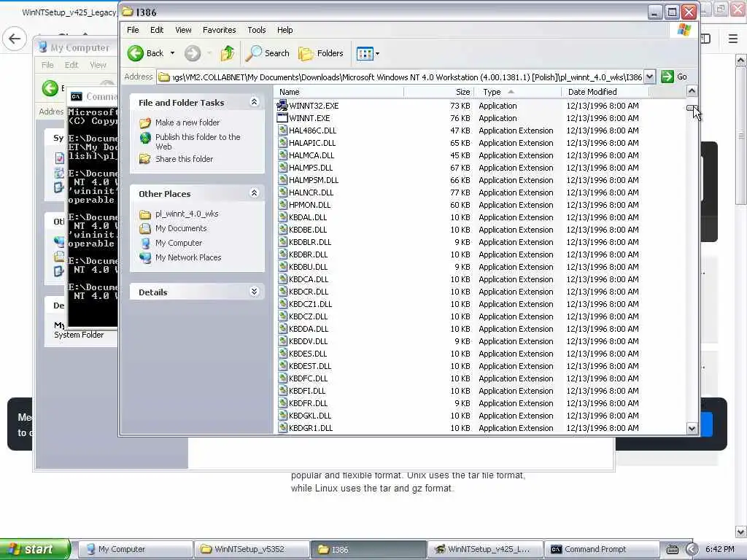Image resolution: width=747 pixels, height=560 pixels.
Task: Click Make a new folder
Action: (x=187, y=122)
